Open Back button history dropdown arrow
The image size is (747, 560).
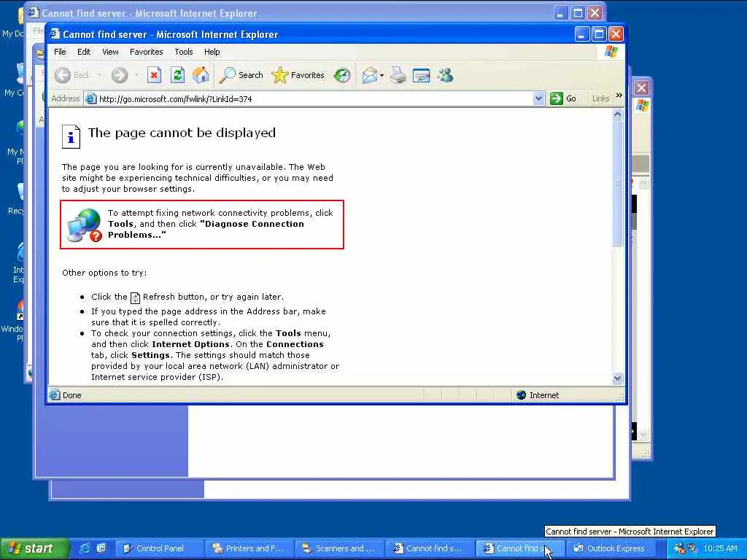(x=99, y=75)
